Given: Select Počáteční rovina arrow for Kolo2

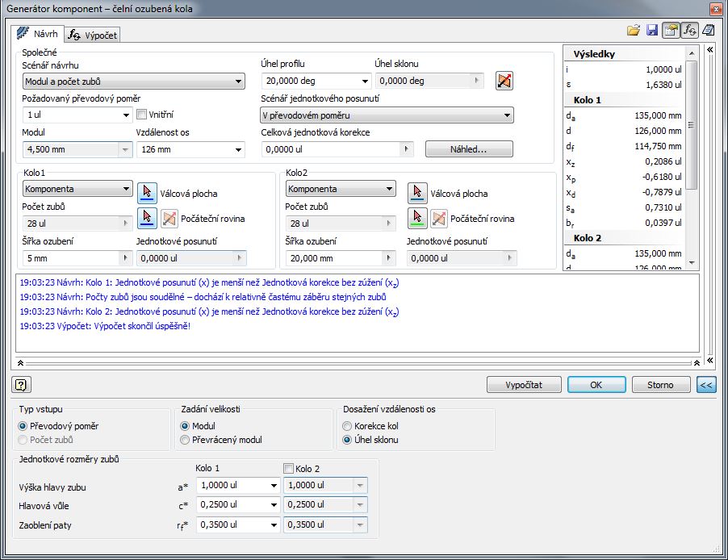Looking at the screenshot, I should tap(416, 218).
